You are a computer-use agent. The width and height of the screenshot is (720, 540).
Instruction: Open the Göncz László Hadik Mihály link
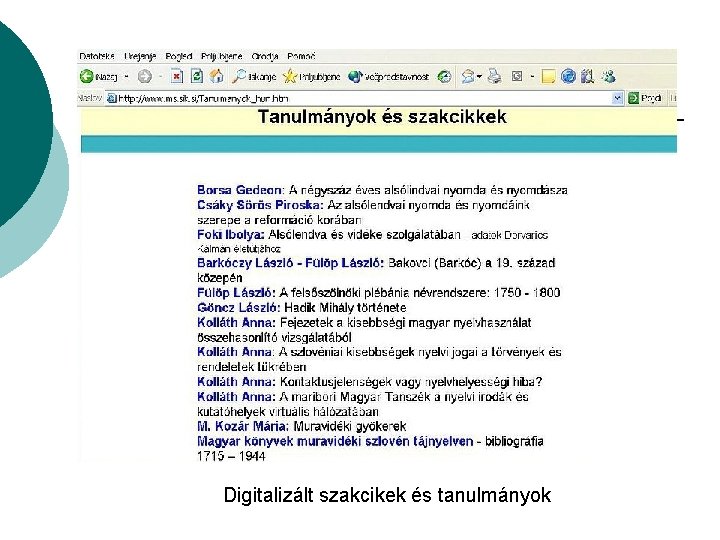(x=238, y=308)
